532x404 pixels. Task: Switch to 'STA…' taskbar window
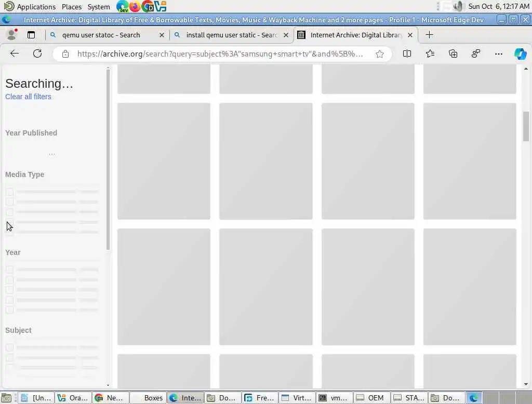tap(409, 398)
